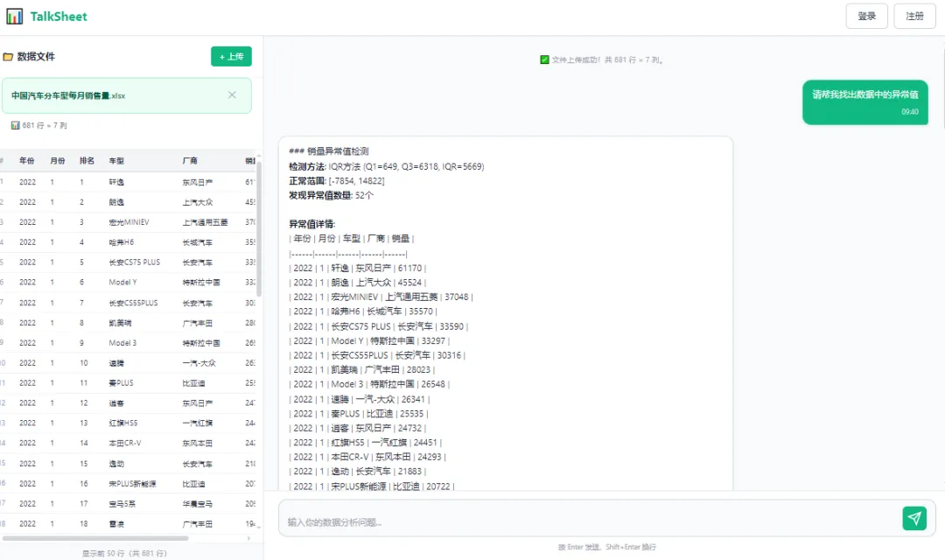Send the message with paper plane icon
This screenshot has height=560, width=945.
click(914, 518)
